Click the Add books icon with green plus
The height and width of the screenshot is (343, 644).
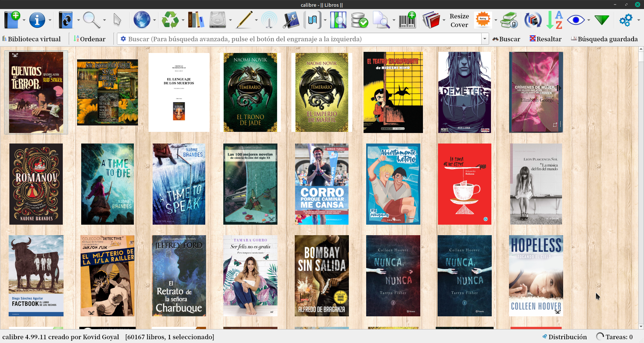[x=12, y=20]
